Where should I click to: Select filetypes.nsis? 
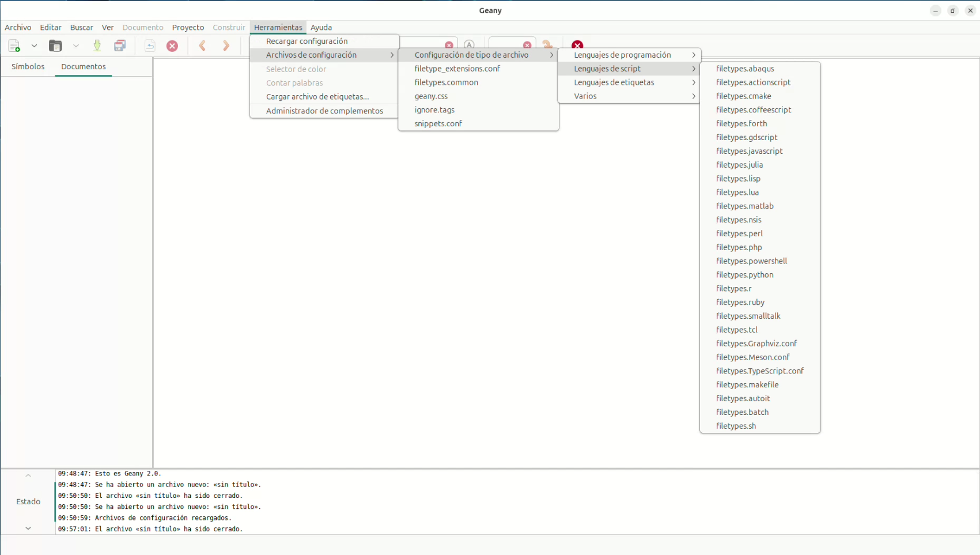pyautogui.click(x=760, y=220)
